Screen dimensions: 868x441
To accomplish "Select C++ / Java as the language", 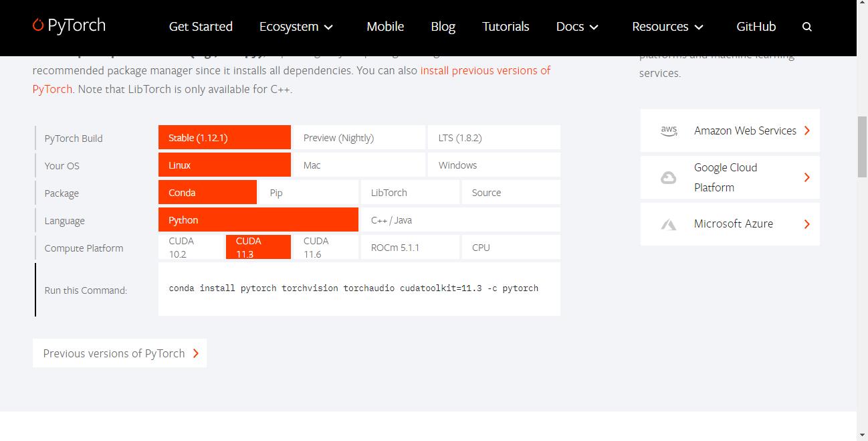I will tap(461, 219).
